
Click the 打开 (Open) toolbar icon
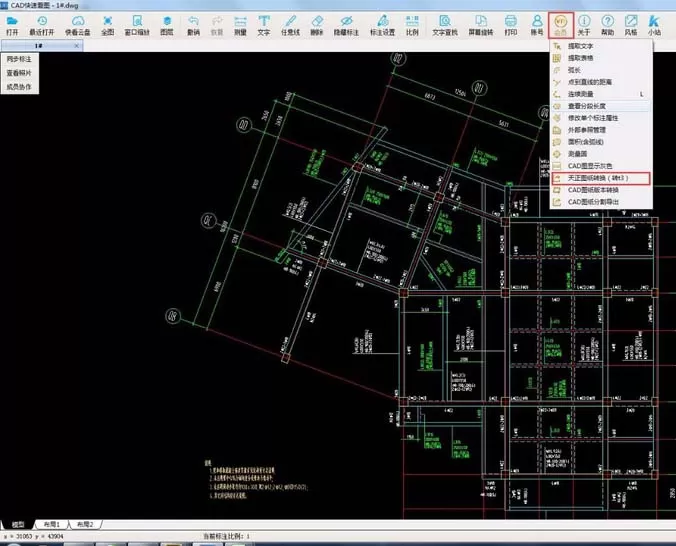click(12, 25)
